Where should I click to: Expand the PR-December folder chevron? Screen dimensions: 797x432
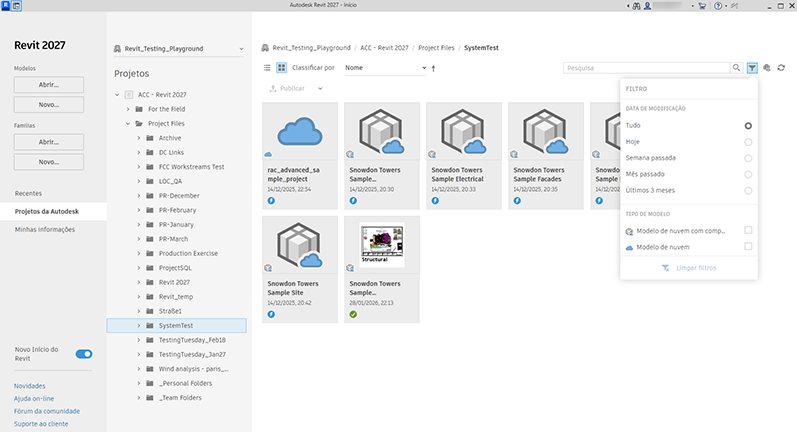tap(139, 196)
